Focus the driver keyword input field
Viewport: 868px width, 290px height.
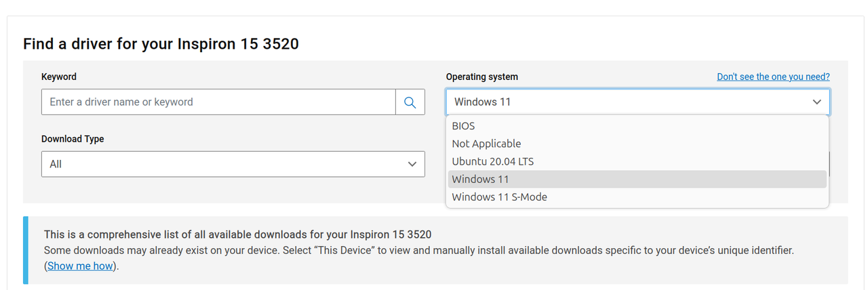pos(218,102)
